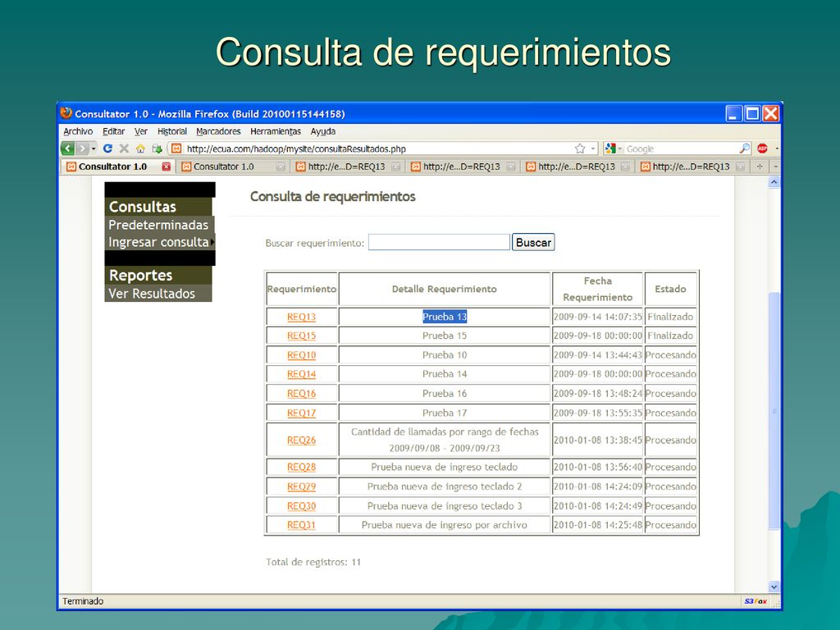Screen dimensions: 840x630
Task: Open the Marcadores menu
Action: point(218,131)
